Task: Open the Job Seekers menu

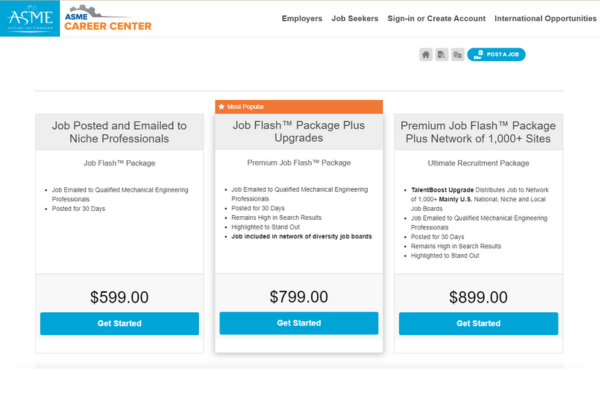Action: coord(355,18)
